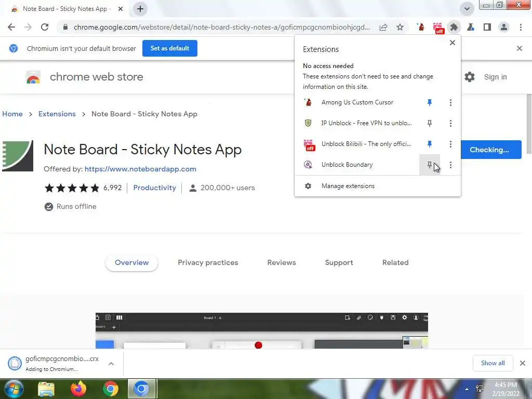Open Manage extensions
532x399 pixels.
(x=377, y=186)
